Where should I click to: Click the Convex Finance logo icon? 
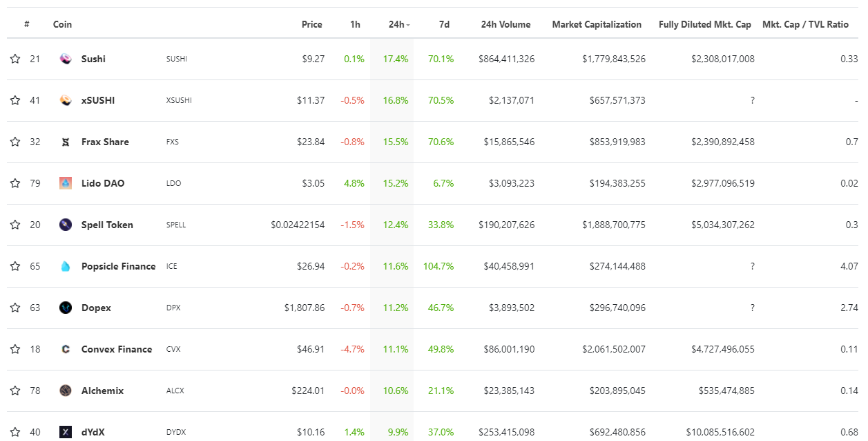coord(66,349)
